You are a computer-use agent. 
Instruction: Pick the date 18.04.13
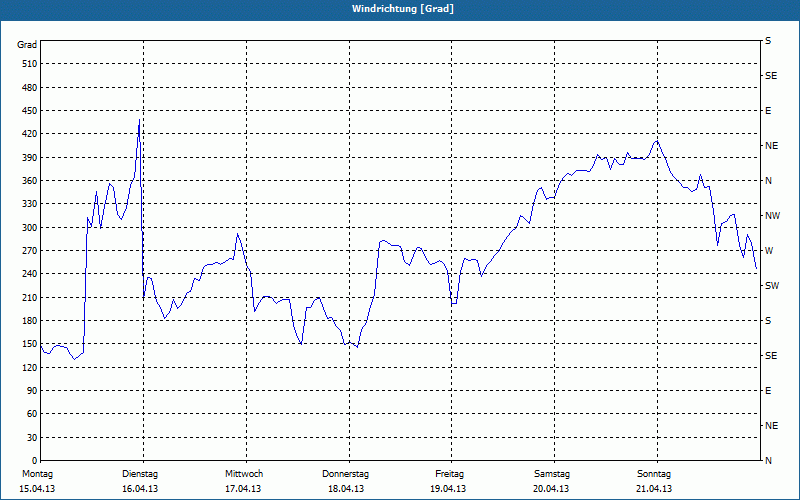(x=346, y=489)
